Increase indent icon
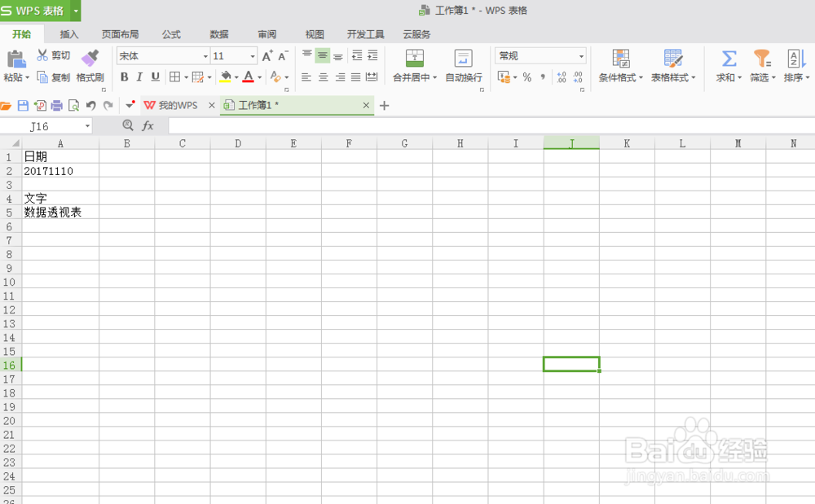The height and width of the screenshot is (504, 815). pos(372,55)
